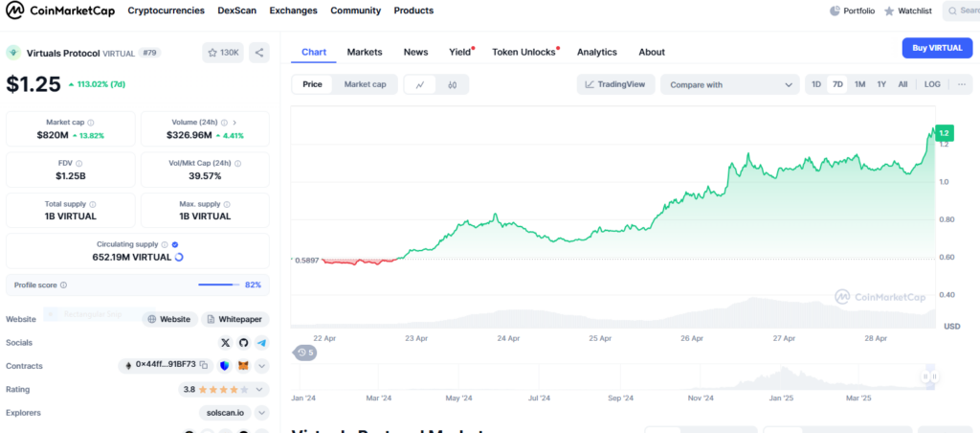Open the Community menu
The height and width of the screenshot is (433, 980).
(x=356, y=11)
